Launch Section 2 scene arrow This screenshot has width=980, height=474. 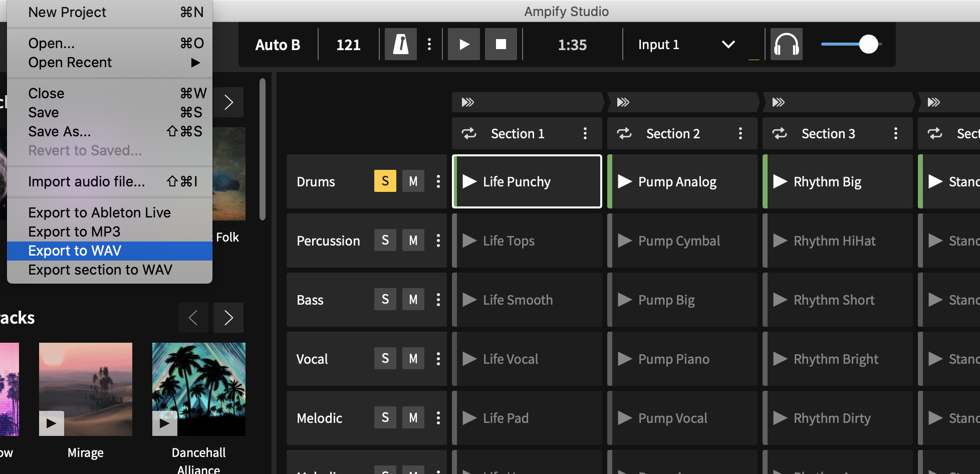coord(623,102)
